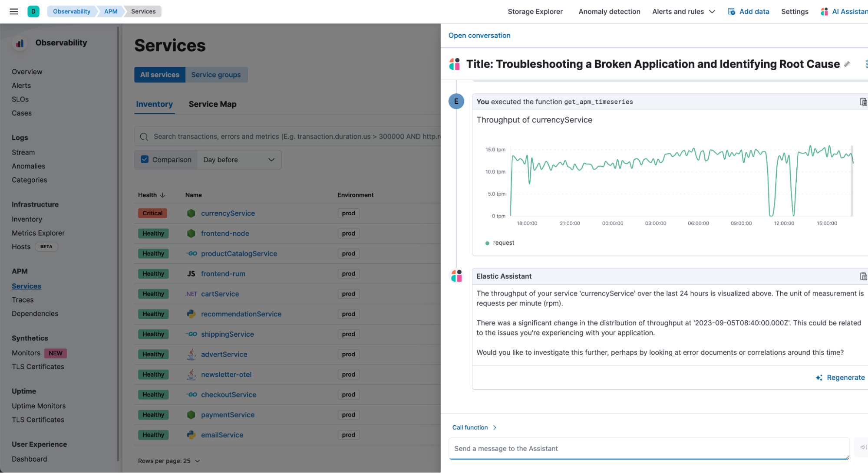
Task: Click the edit pencil icon beside conversation title
Action: point(846,63)
